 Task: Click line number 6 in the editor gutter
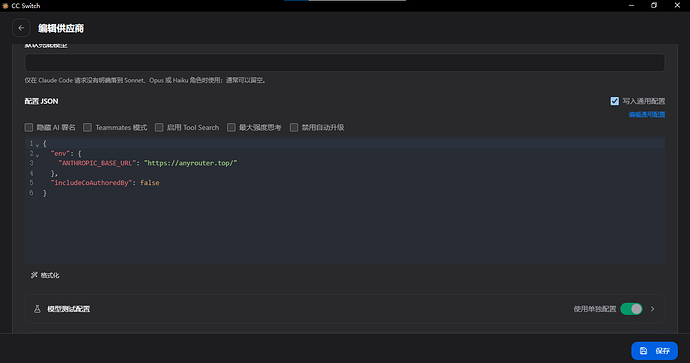31,193
